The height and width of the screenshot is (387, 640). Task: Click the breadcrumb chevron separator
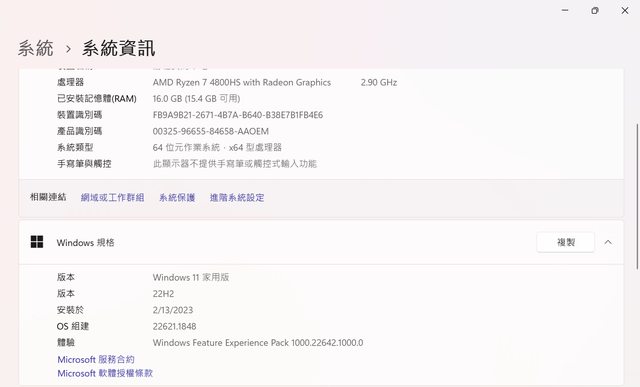68,49
